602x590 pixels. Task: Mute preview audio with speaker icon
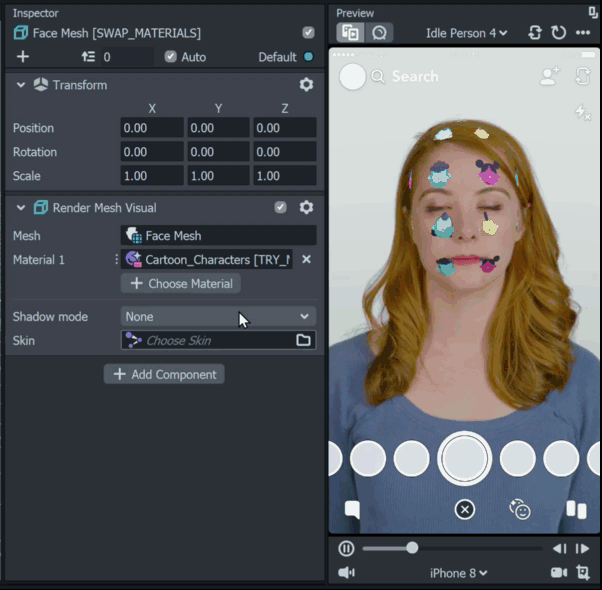click(x=346, y=573)
